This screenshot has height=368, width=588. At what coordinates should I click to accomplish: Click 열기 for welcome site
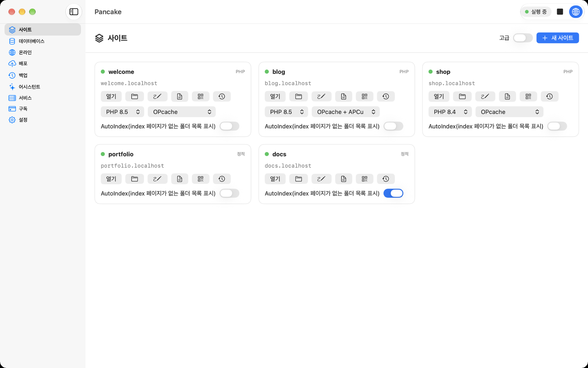111,96
